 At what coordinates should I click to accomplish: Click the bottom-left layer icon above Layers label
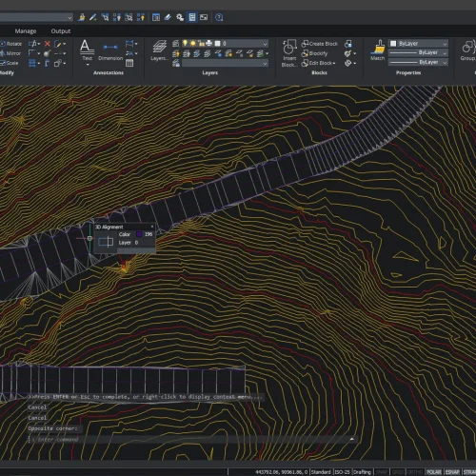click(x=176, y=64)
